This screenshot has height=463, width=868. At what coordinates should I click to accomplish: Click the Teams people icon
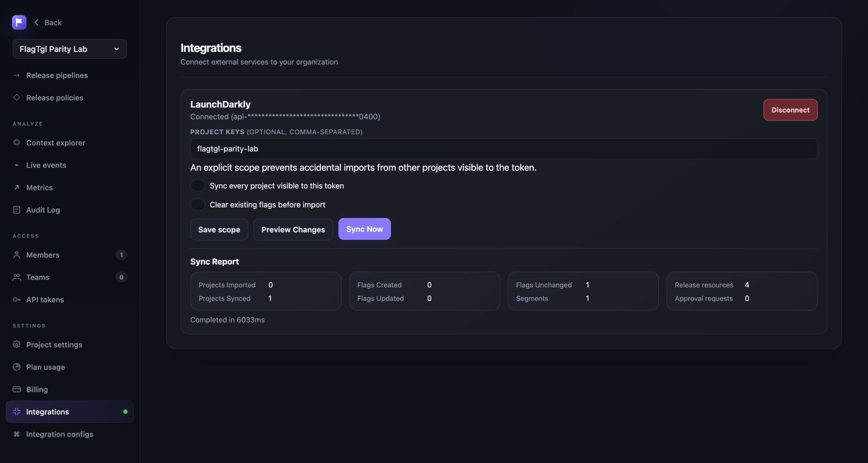[17, 277]
